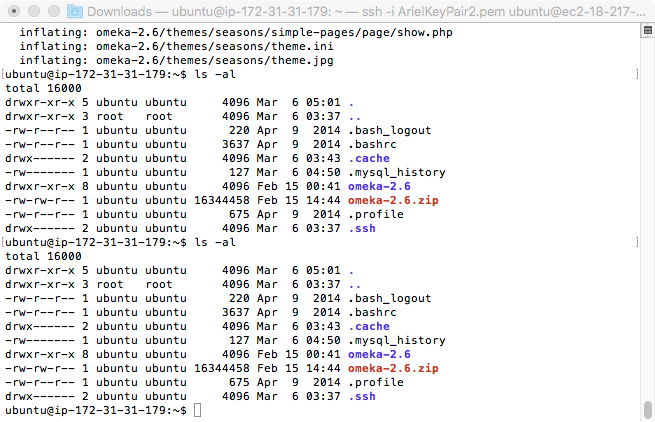Image resolution: width=655 pixels, height=422 pixels.
Task: Click the blue .cache entry in the first listing
Action: [369, 158]
